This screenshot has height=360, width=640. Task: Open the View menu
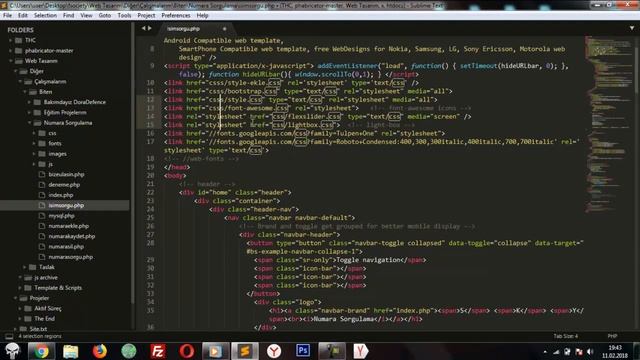(86, 16)
